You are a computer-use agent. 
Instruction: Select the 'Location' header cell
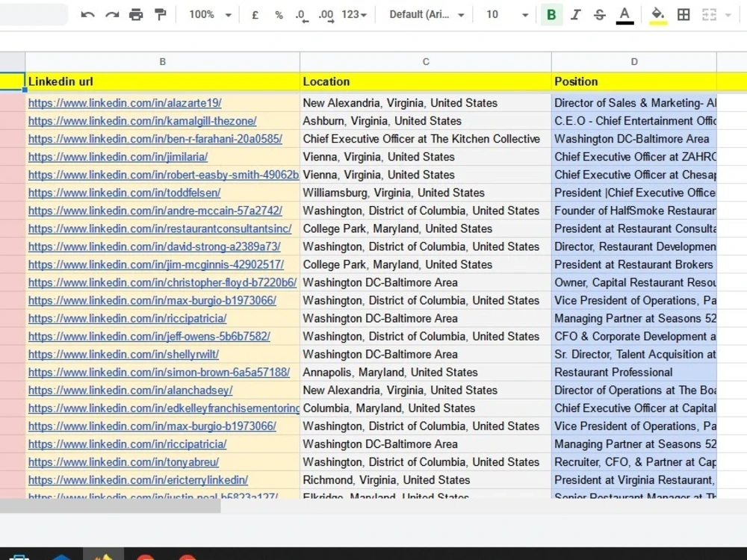pos(426,81)
